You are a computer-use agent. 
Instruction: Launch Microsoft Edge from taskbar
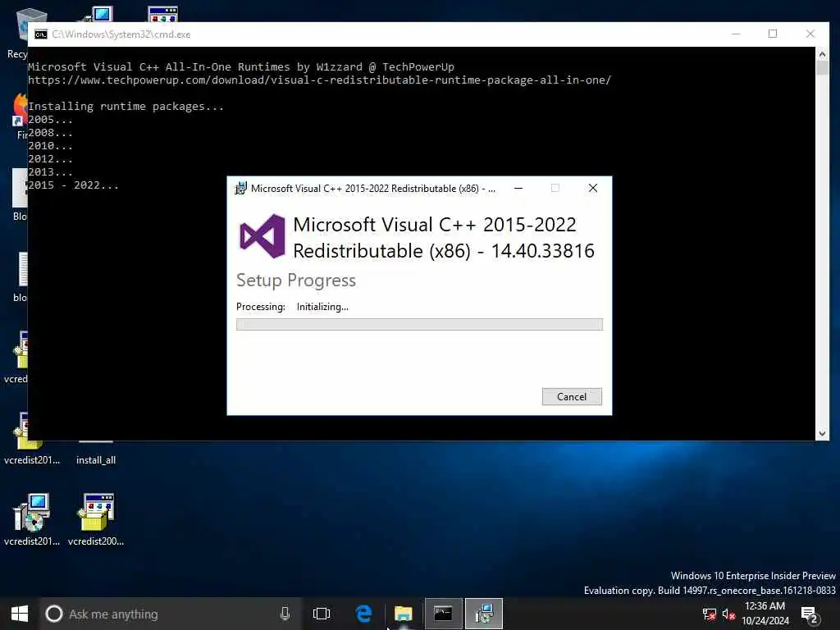pyautogui.click(x=363, y=614)
